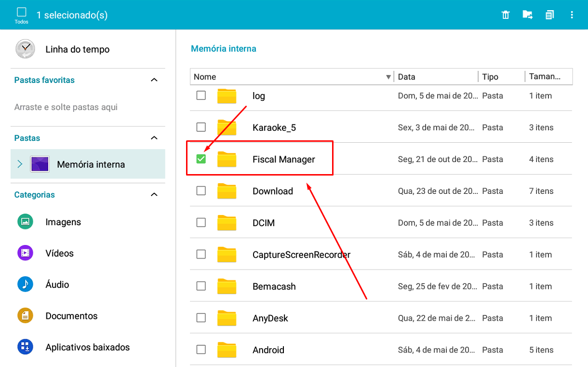The height and width of the screenshot is (367, 588).
Task: Click the 'DCIM' folder name
Action: 264,223
